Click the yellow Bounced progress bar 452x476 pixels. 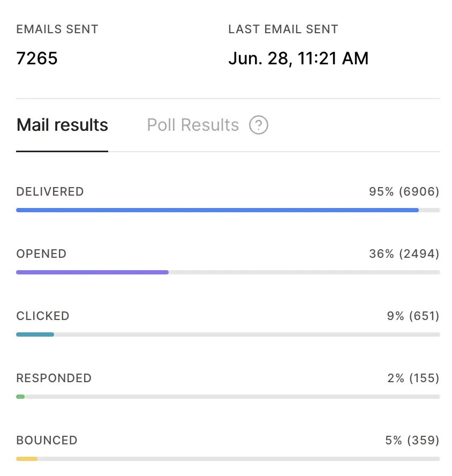[27, 459]
